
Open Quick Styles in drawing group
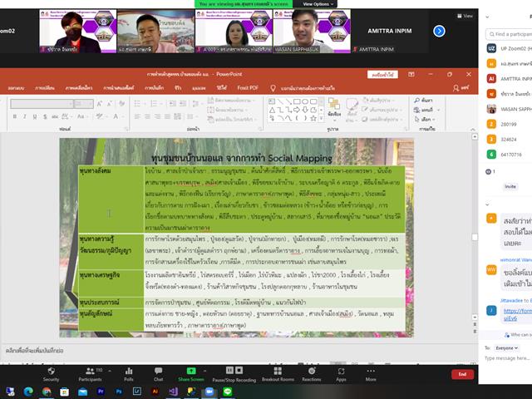(x=352, y=111)
